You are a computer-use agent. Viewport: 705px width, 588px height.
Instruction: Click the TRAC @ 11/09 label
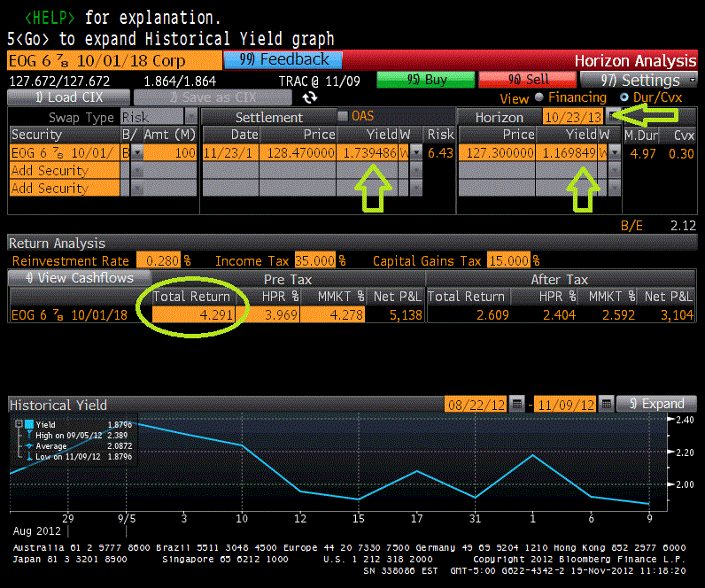coord(319,81)
